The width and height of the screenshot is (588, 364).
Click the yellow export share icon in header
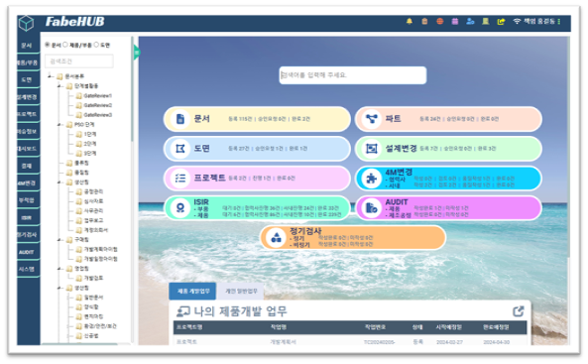click(501, 22)
